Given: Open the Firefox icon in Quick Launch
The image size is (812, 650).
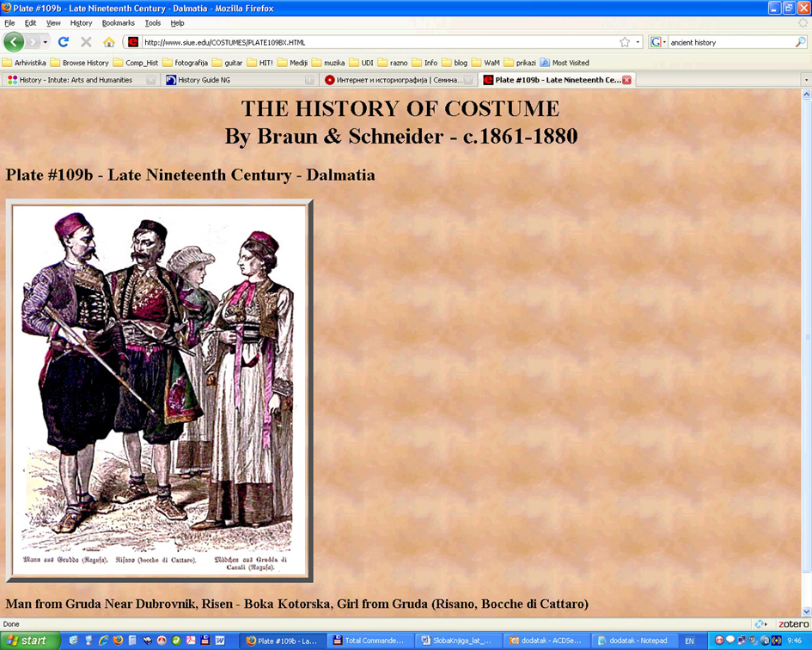Looking at the screenshot, I should pos(118,641).
